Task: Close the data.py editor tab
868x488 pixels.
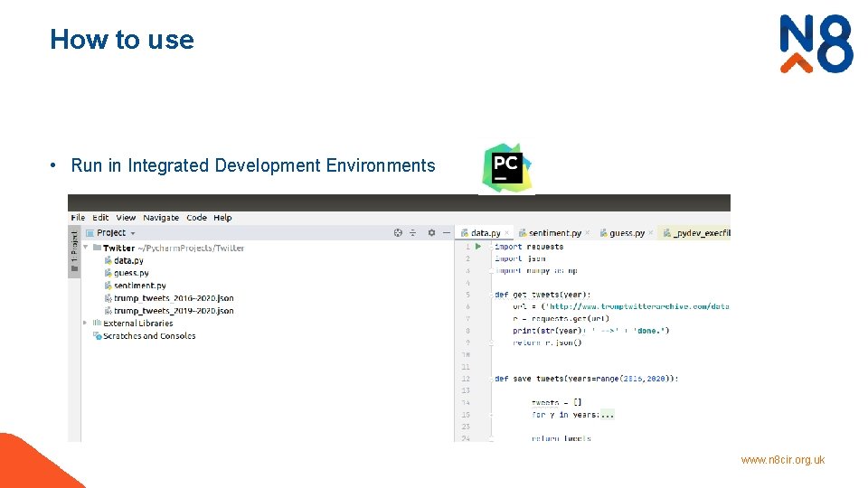Action: tap(506, 233)
